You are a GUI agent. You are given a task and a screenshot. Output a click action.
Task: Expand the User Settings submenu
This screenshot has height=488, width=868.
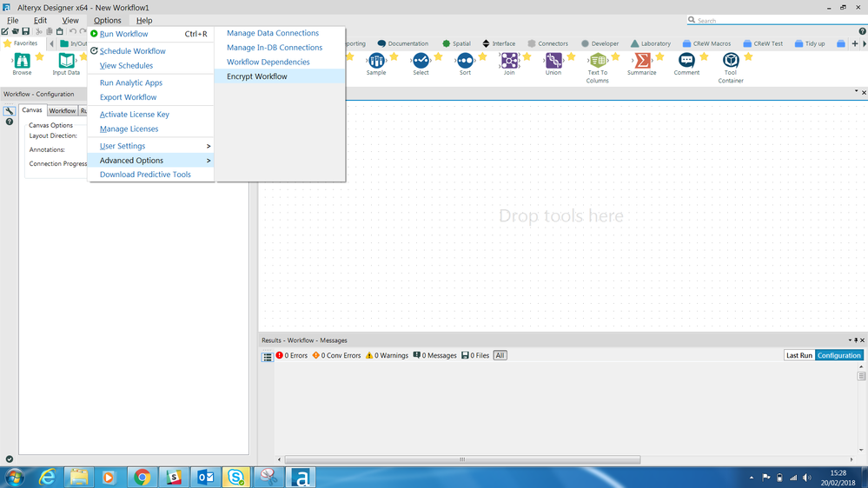[150, 146]
